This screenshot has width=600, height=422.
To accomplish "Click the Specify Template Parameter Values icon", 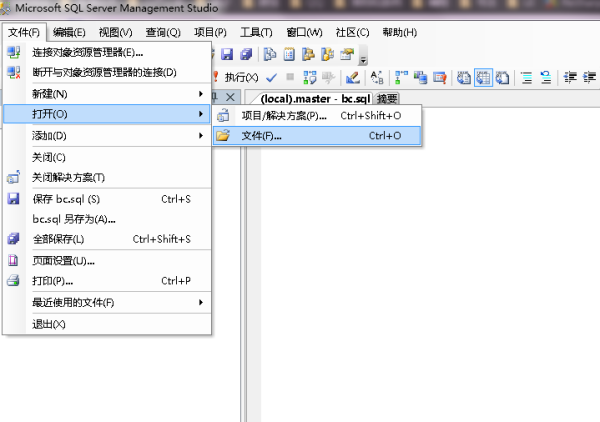I will tap(377, 78).
